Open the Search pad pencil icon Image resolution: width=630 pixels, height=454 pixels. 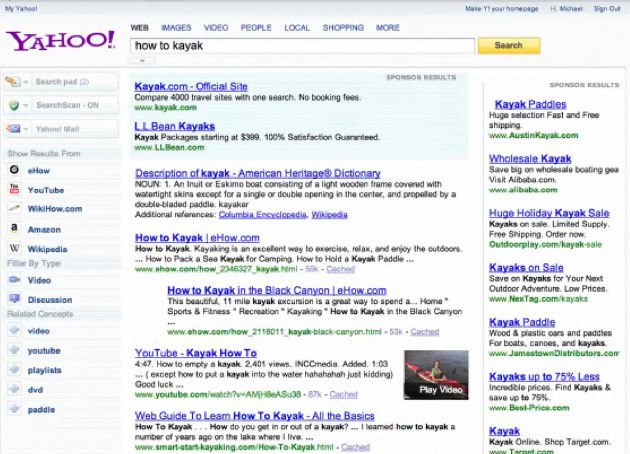click(x=12, y=82)
